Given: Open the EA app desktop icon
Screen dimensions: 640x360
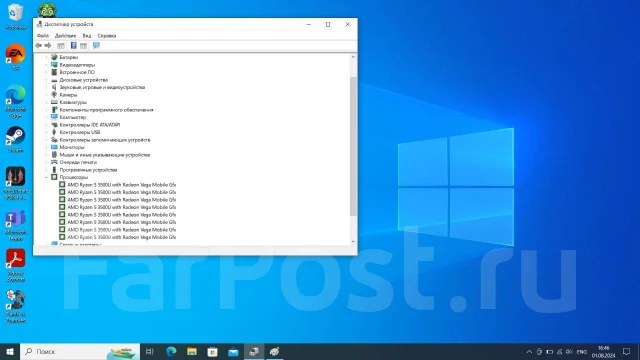Looking at the screenshot, I should click(x=16, y=57).
